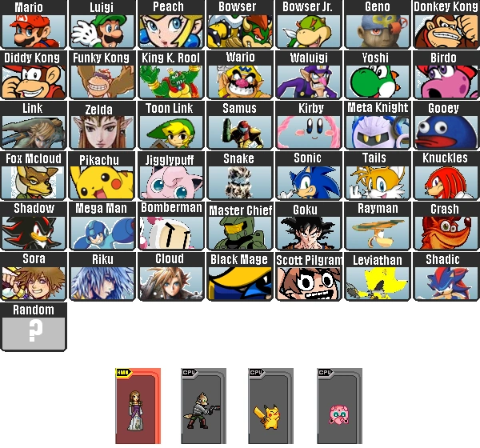Select Bomberman character tile

pyautogui.click(x=171, y=226)
